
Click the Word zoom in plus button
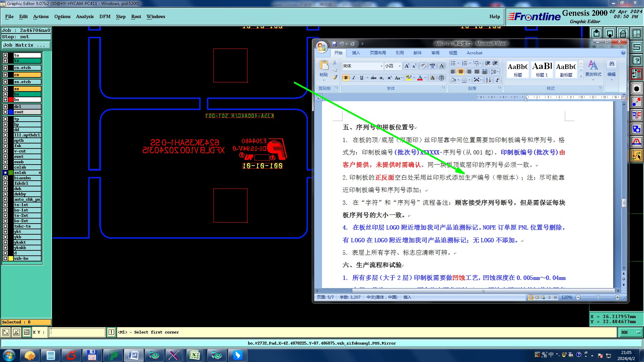(x=618, y=297)
